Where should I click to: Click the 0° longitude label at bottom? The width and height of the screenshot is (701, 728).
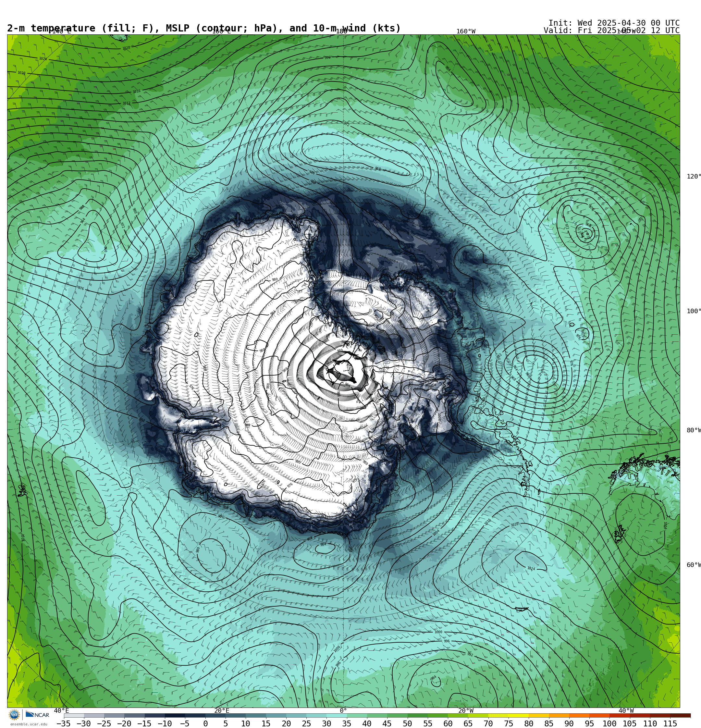pyautogui.click(x=343, y=711)
